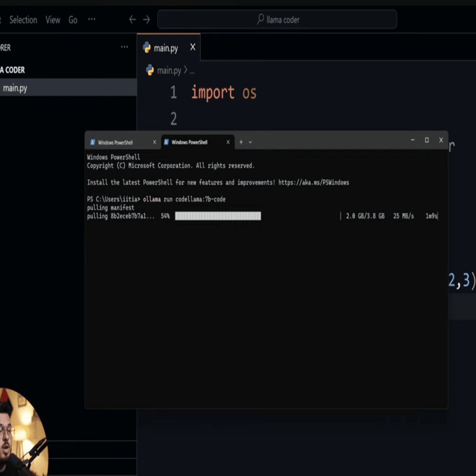Viewport: 476px width, 476px height.
Task: Open the View menu
Action: (x=53, y=20)
